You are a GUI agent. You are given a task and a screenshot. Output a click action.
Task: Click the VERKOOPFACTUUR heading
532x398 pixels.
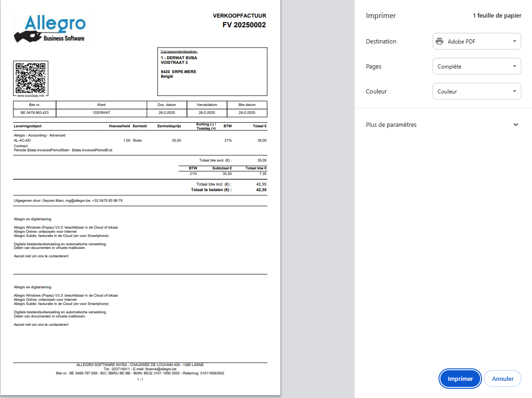click(239, 16)
